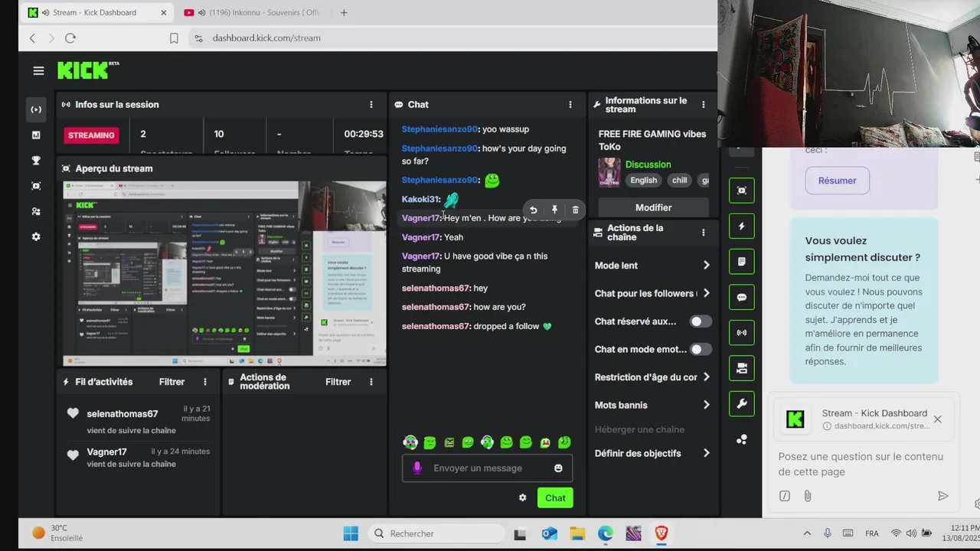Image resolution: width=980 pixels, height=551 pixels.
Task: Open the emoji picker in the message box
Action: [x=558, y=468]
